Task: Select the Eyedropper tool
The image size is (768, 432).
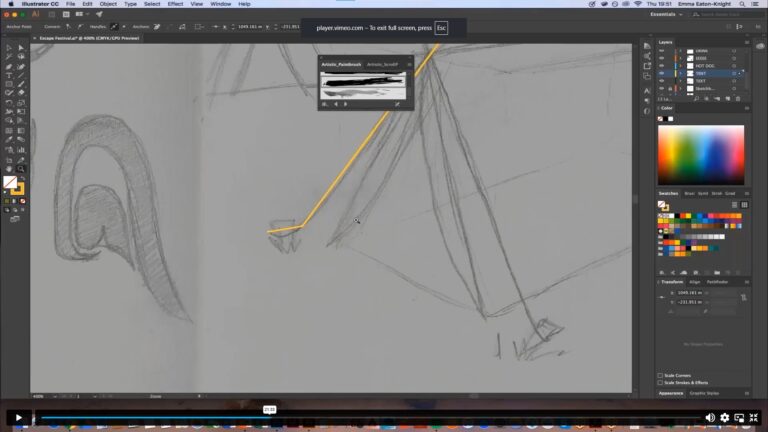Action: pos(9,140)
